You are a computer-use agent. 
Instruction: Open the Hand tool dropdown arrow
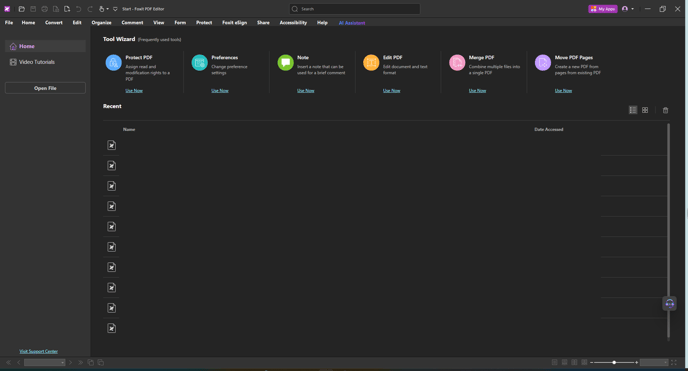pos(108,9)
